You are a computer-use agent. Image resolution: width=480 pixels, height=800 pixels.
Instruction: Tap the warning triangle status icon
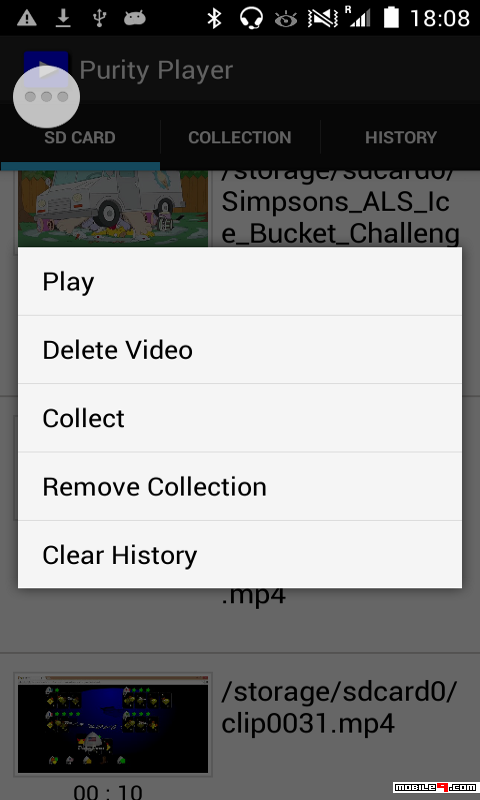tap(27, 18)
